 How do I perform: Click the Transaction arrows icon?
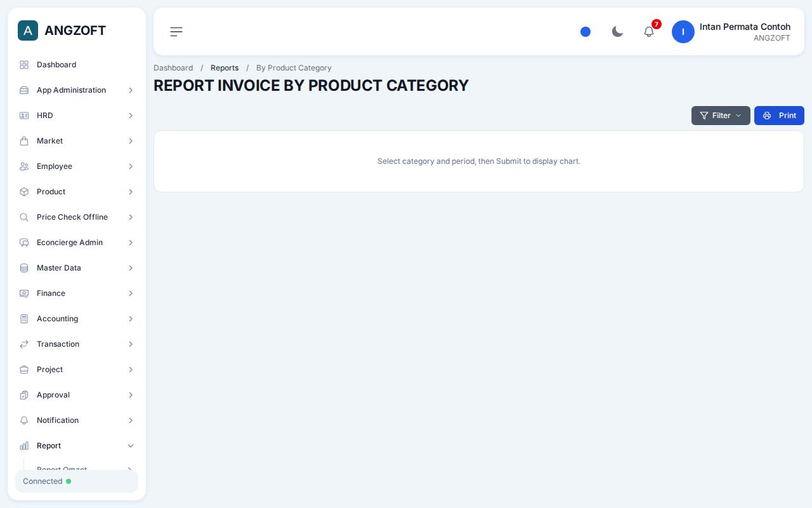tap(24, 344)
